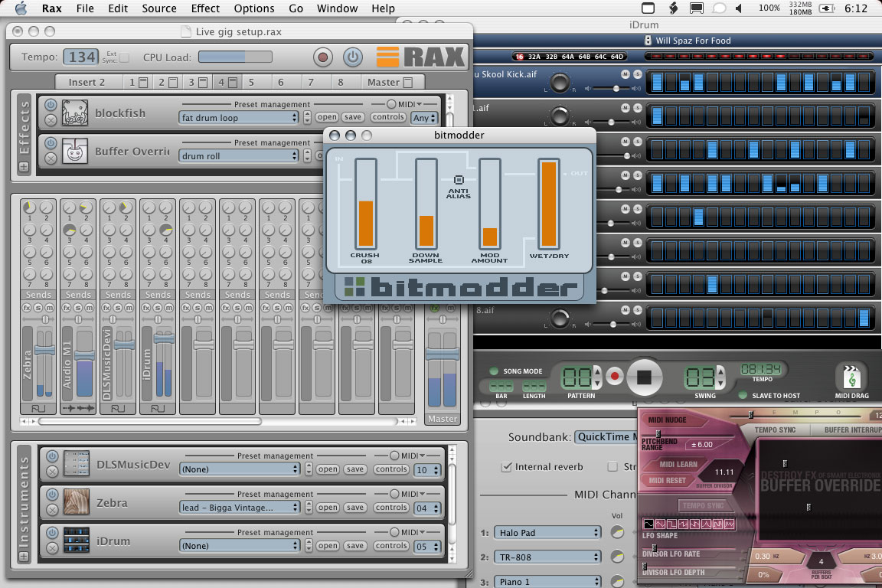Open the blockfish preset dropdown 'fat drum loop'
The image size is (882, 588).
239,118
